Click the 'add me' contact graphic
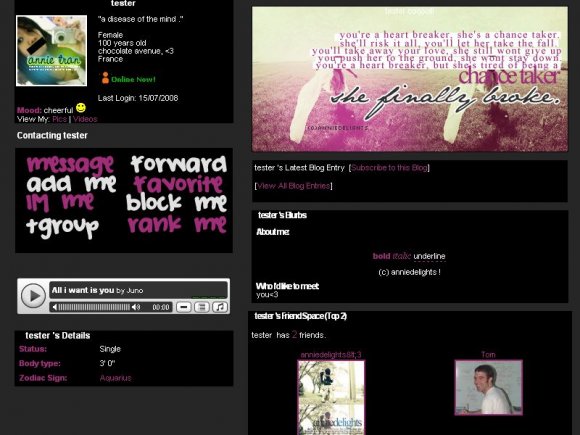580x435 pixels. pyautogui.click(x=71, y=184)
